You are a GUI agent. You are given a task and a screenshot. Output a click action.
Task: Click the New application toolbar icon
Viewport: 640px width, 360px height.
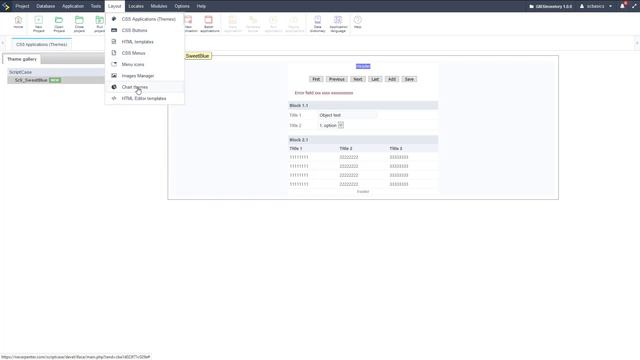189,24
